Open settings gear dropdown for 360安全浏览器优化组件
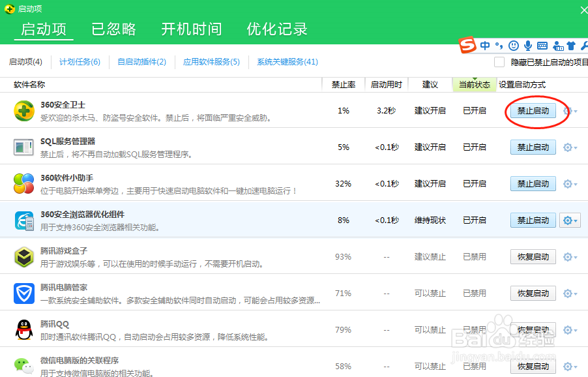Viewport: 588px width, 377px height. click(570, 220)
